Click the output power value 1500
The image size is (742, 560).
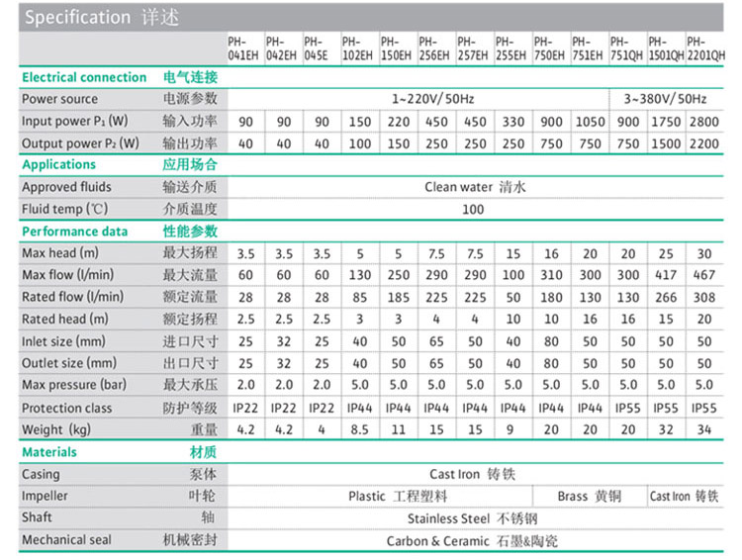[x=666, y=143]
